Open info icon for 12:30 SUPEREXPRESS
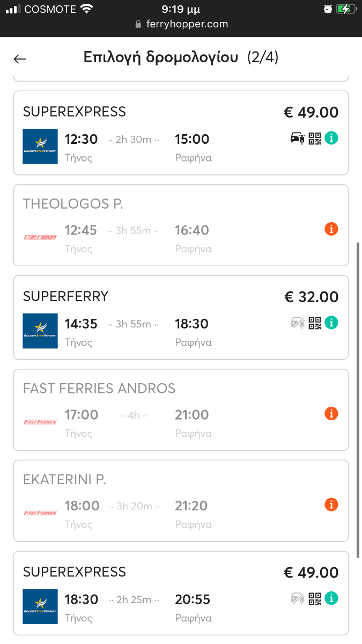This screenshot has height=644, width=362. pos(331,138)
